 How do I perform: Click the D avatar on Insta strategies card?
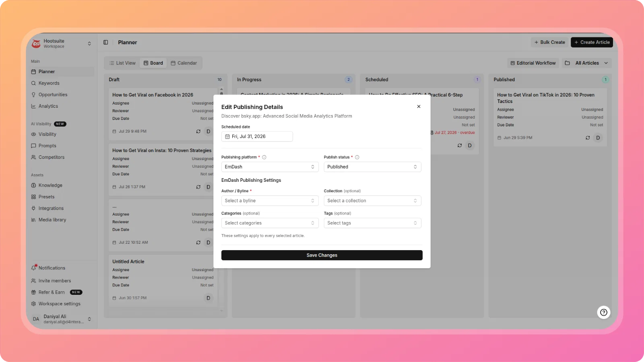[208, 187]
